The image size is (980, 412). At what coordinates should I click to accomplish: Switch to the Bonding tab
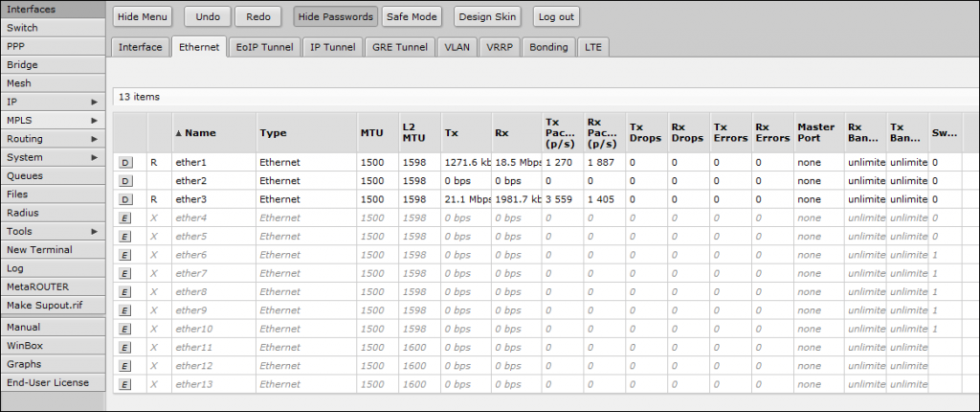(548, 47)
